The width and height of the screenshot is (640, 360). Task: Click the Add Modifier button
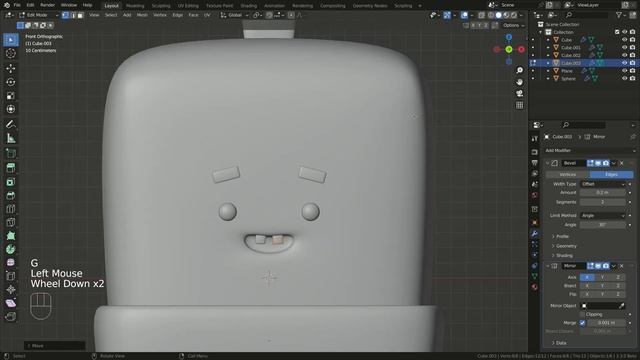(x=589, y=150)
